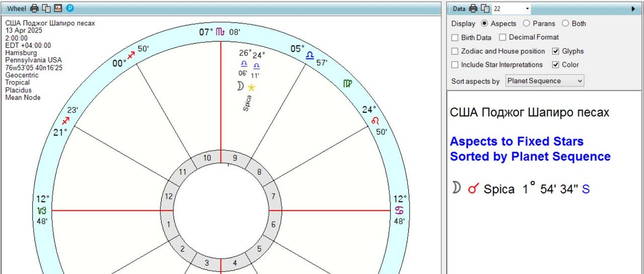Click the Virgo glyph on the wheel rim

coord(347,84)
